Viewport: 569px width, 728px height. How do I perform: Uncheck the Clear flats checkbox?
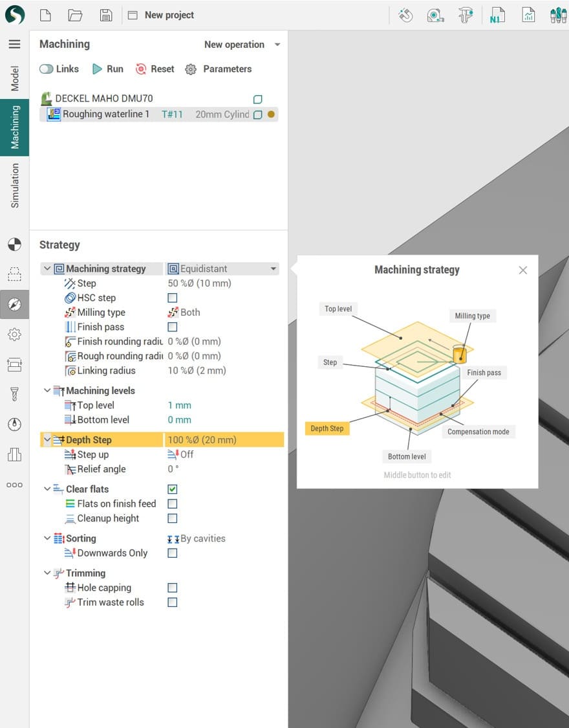pos(173,489)
